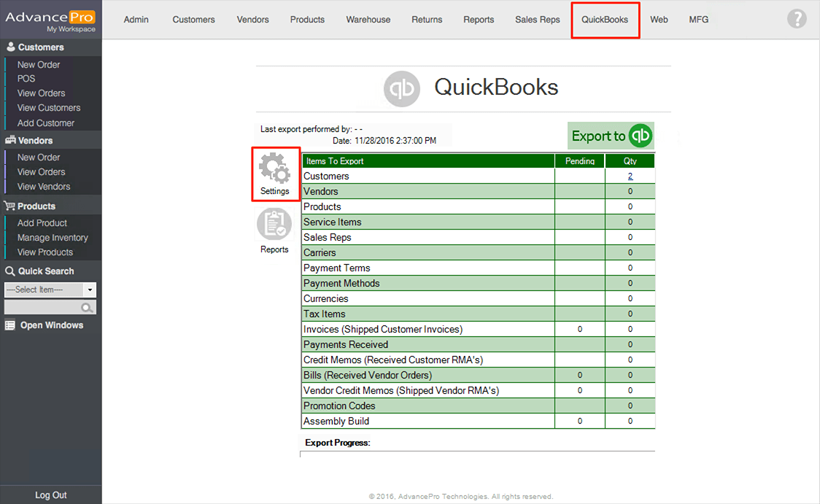Click the Currencies row
The height and width of the screenshot is (504, 820).
pos(478,298)
